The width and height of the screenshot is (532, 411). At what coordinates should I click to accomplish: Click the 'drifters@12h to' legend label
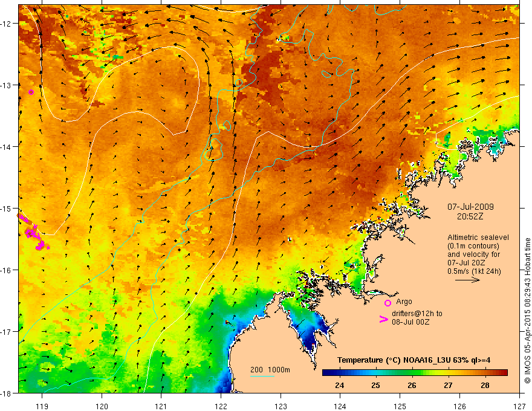click(x=417, y=313)
